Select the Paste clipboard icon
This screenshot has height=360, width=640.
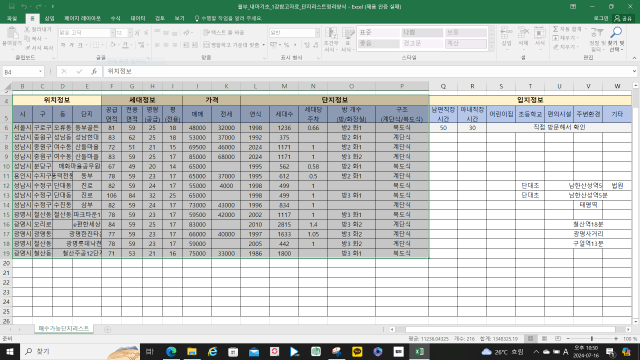pos(12,32)
